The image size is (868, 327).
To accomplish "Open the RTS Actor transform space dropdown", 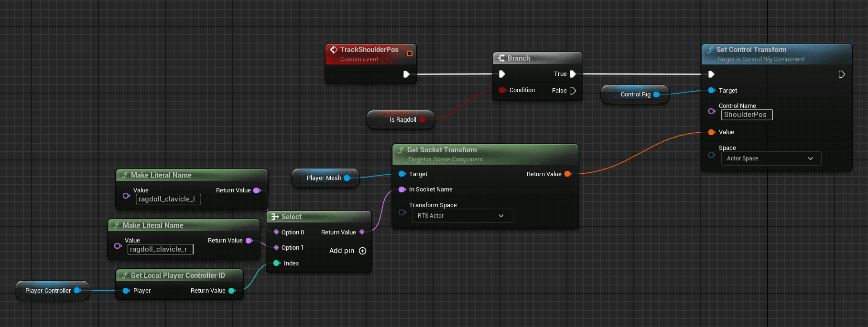I will click(x=462, y=216).
